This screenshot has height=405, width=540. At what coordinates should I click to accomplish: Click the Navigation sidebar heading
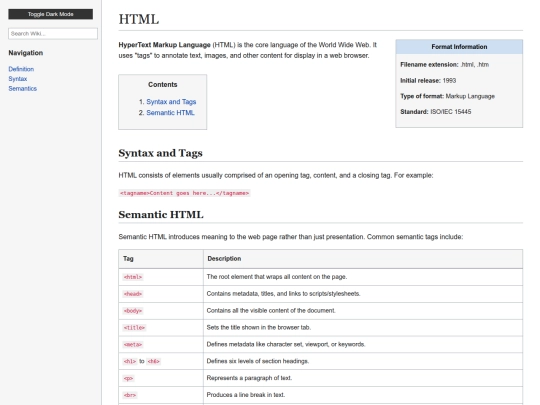[26, 53]
